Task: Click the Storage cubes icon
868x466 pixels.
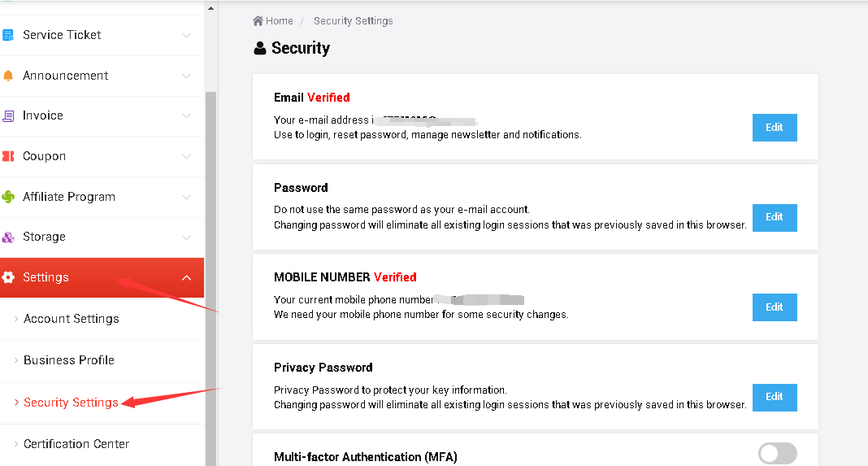Action: tap(8, 237)
